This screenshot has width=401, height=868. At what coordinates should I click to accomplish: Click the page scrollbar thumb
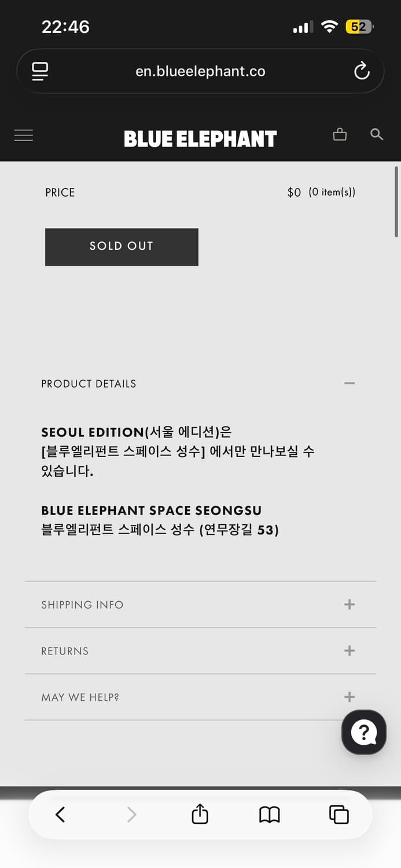[396, 201]
